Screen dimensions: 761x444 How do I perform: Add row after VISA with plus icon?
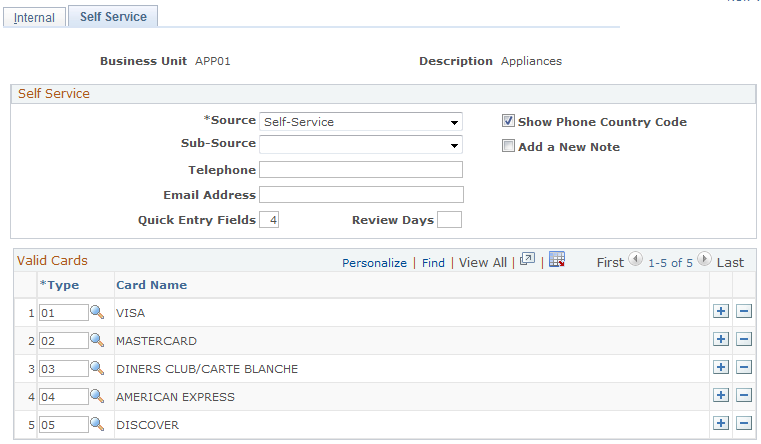(721, 312)
